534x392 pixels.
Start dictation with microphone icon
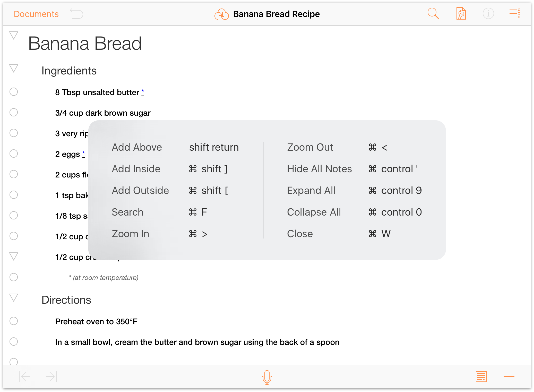coord(267,377)
